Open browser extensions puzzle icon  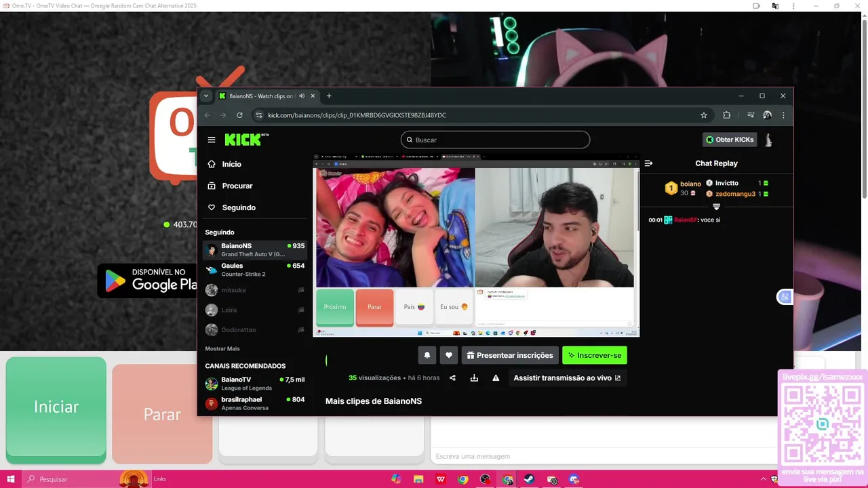[726, 115]
